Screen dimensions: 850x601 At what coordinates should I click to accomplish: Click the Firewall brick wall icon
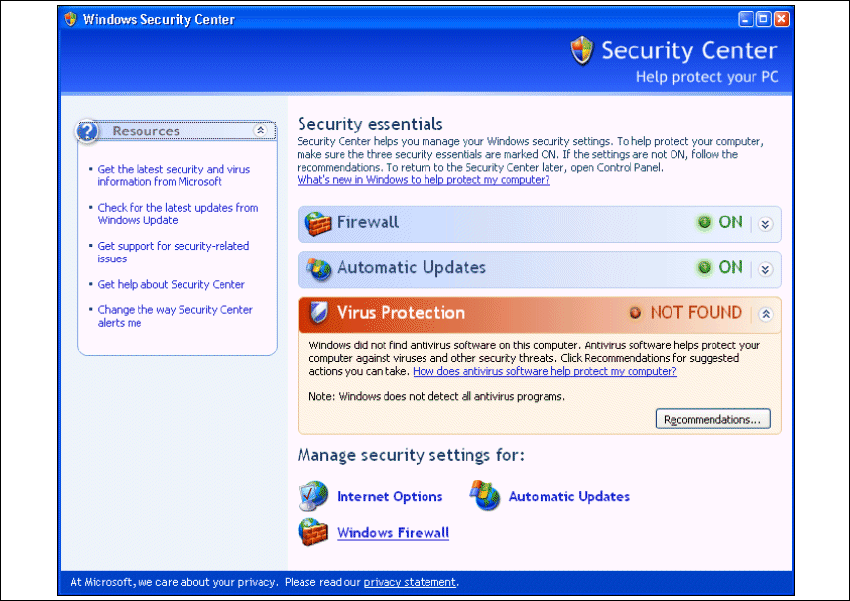[x=318, y=223]
